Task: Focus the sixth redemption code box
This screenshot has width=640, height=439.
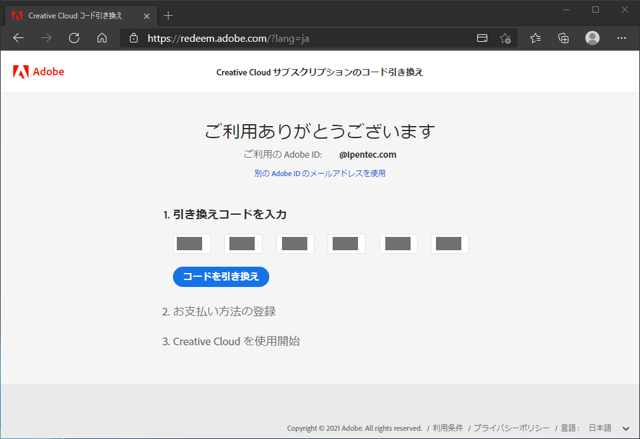Action: coord(450,244)
